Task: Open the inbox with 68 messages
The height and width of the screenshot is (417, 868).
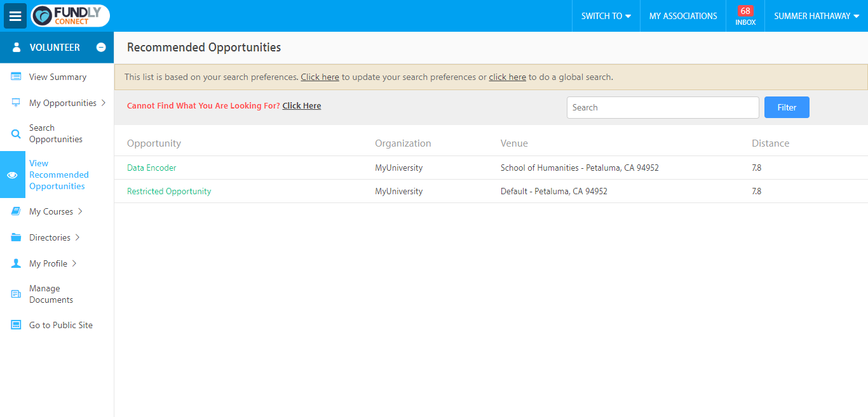Action: point(745,16)
